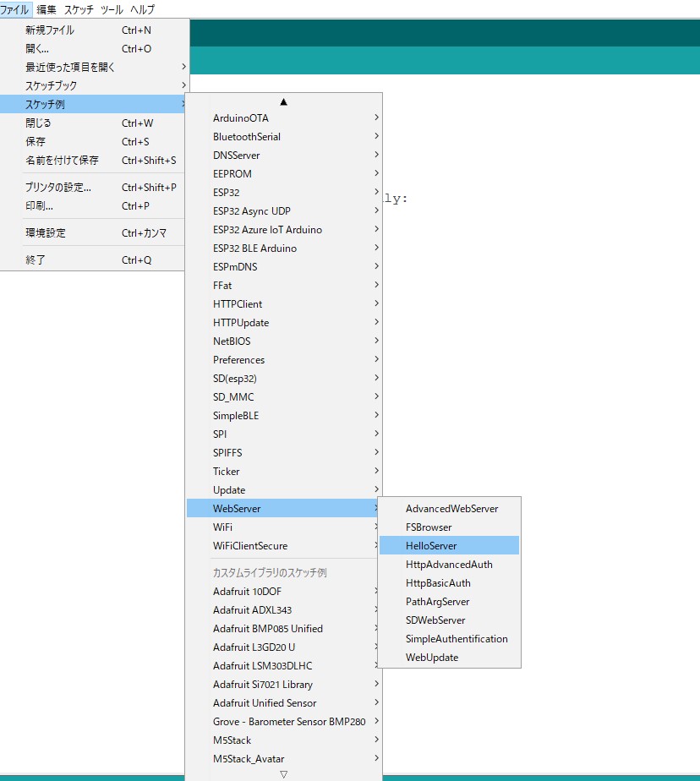Select WebServer in examples list
The width and height of the screenshot is (700, 781).
tap(282, 509)
